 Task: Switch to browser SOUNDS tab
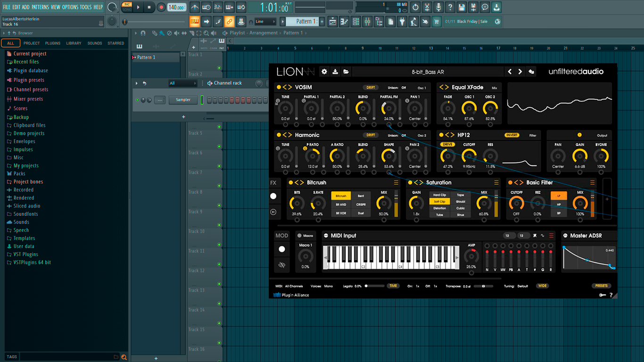95,43
